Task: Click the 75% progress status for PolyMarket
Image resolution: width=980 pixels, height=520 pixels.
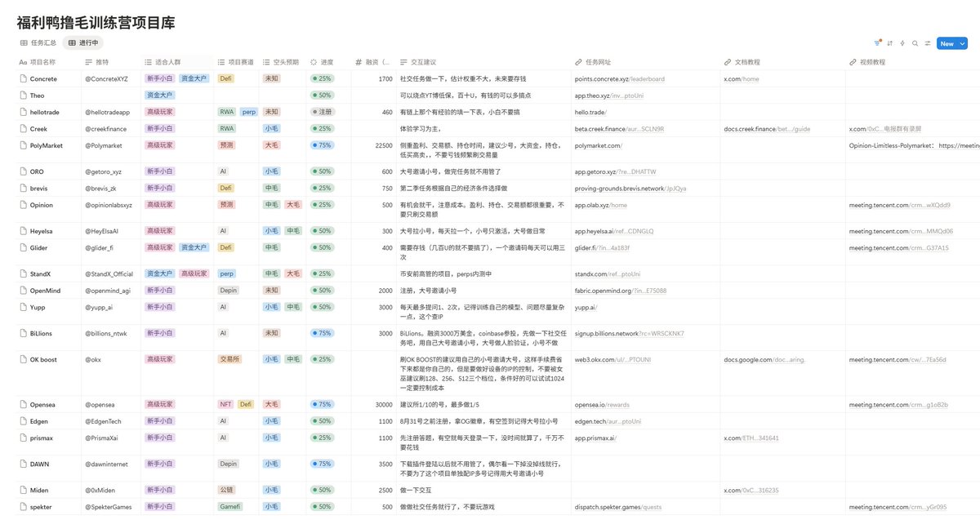Action: 323,145
